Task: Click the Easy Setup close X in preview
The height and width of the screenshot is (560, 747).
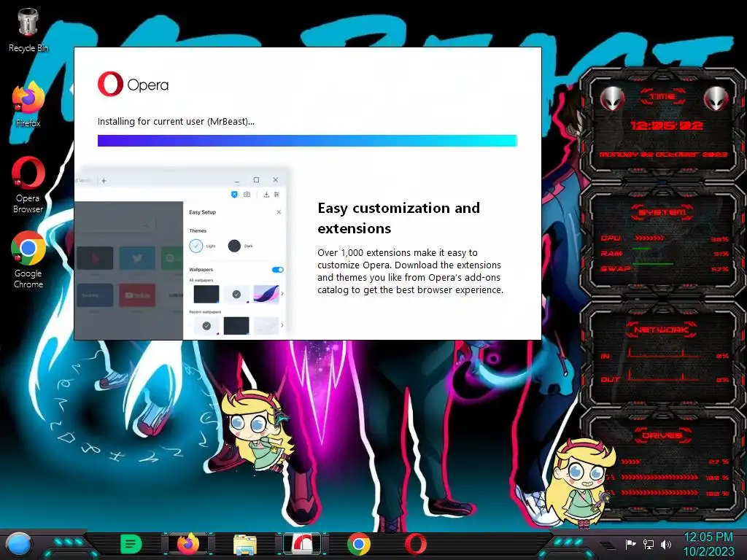Action: 279,212
